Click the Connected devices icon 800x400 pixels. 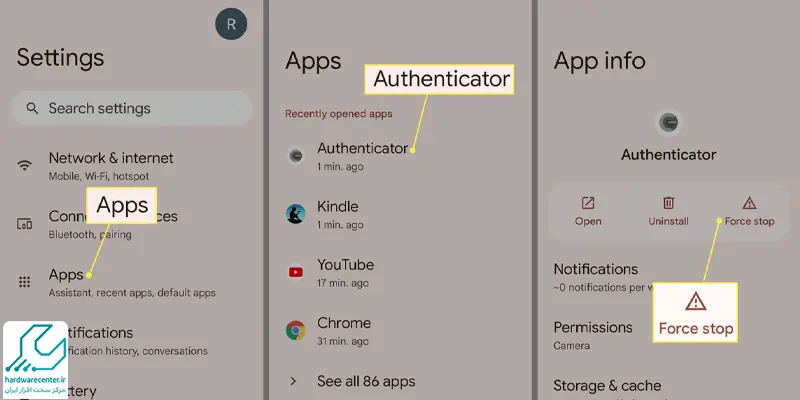point(24,223)
